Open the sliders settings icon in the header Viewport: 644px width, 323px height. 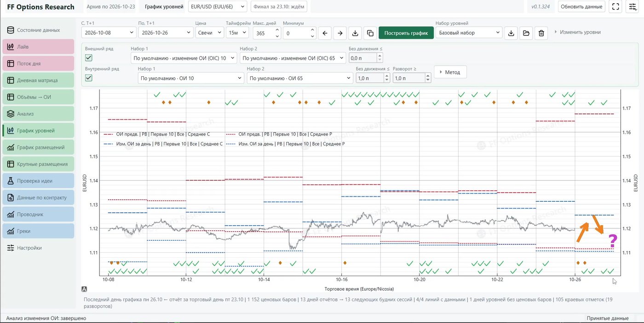tap(632, 6)
